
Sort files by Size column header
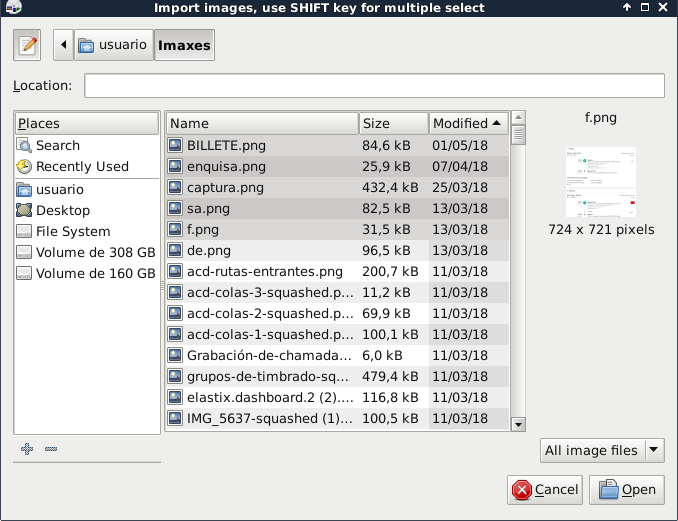point(393,123)
